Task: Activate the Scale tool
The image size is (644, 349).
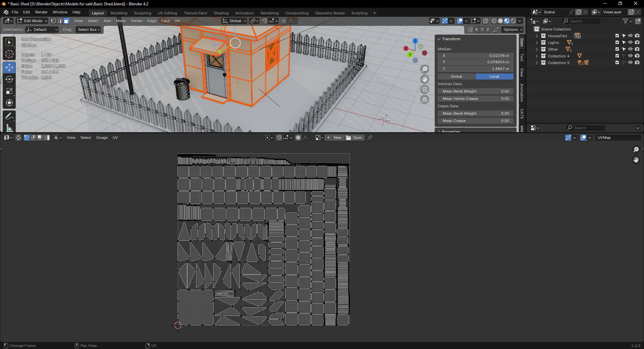Action: tap(9, 91)
